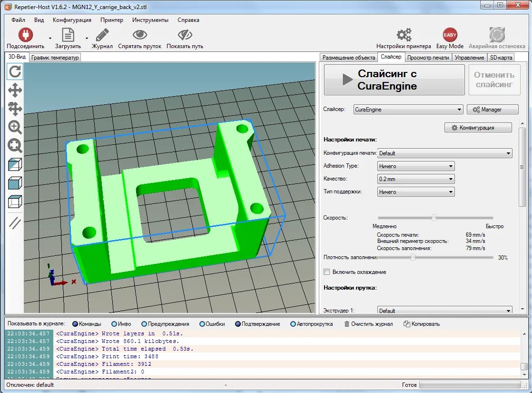Select the rotate view tool
Image resolution: width=532 pixels, height=393 pixels.
[x=15, y=71]
